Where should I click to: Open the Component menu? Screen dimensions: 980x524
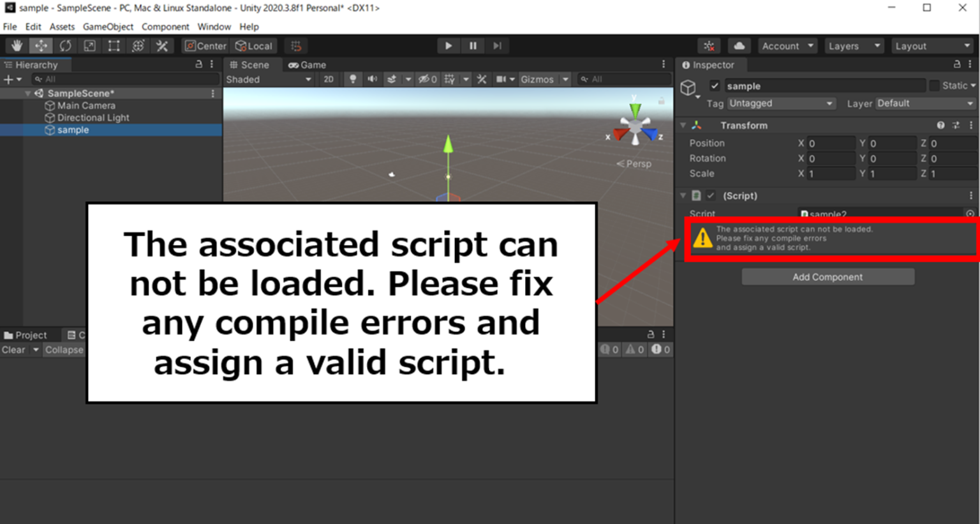(165, 27)
